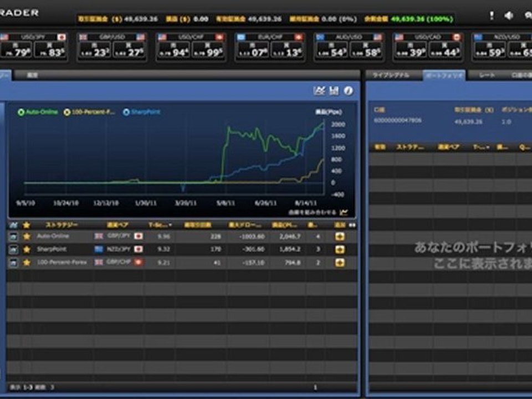The width and height of the screenshot is (532, 399).
Task: Show chart for the Auto-Online strategy row
Action: click(13, 237)
